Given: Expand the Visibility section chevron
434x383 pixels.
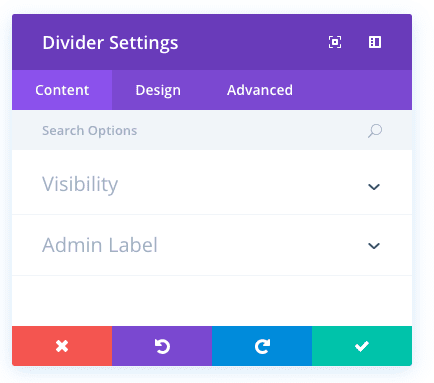Looking at the screenshot, I should (x=374, y=187).
